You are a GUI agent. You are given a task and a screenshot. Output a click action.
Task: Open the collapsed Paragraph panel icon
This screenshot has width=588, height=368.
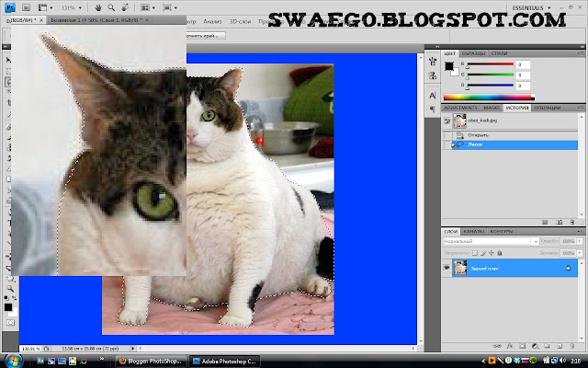[x=433, y=109]
